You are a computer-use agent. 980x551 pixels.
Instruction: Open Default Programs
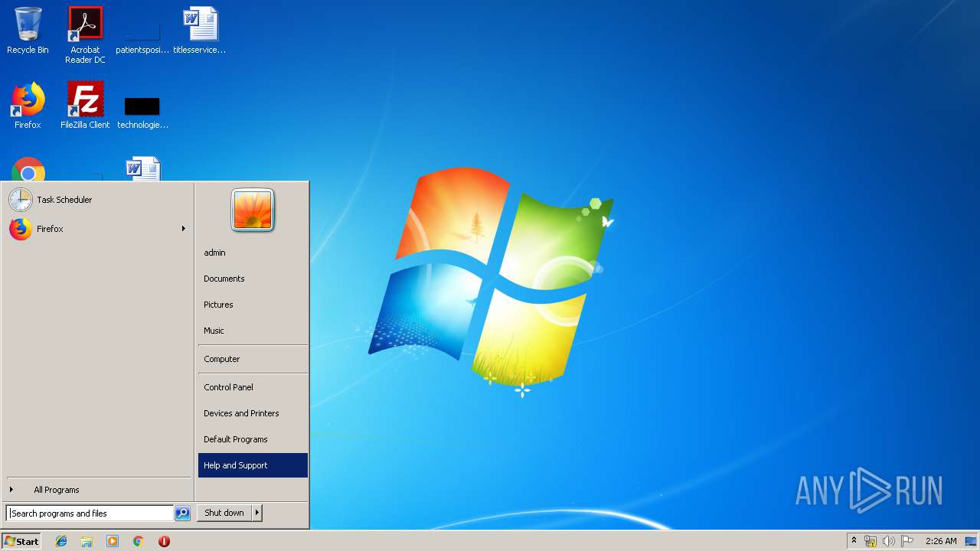253,439
